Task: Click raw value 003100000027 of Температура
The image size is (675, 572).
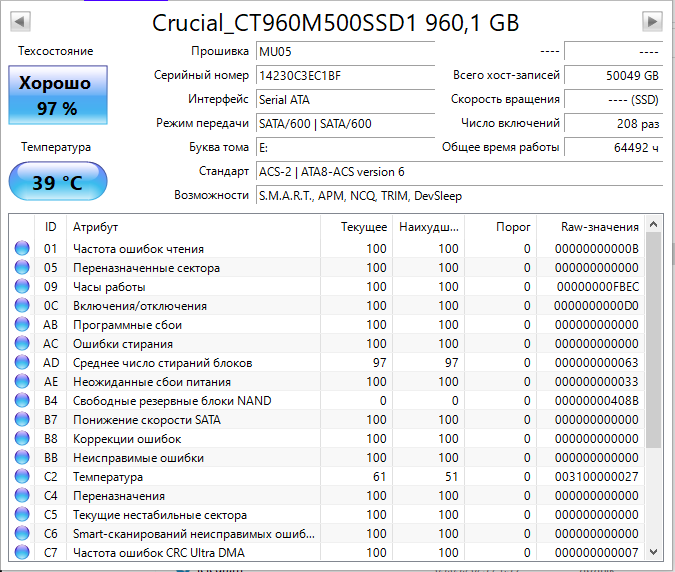Action: point(597,476)
